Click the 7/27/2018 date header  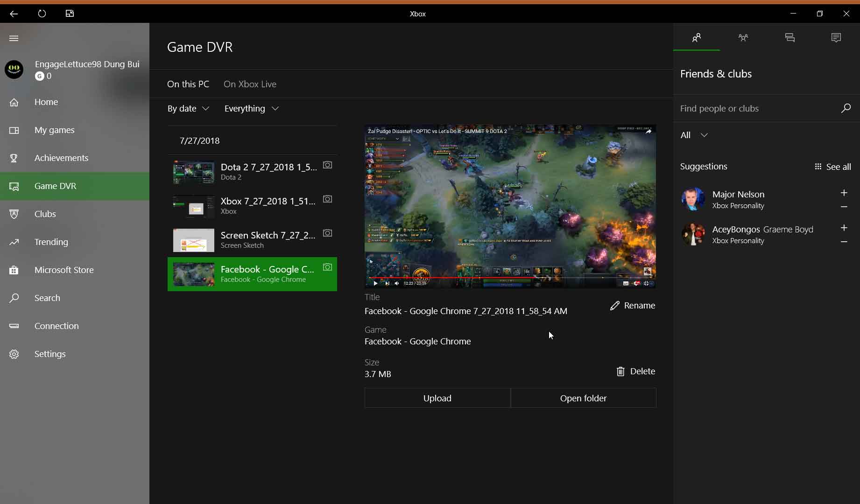(199, 140)
